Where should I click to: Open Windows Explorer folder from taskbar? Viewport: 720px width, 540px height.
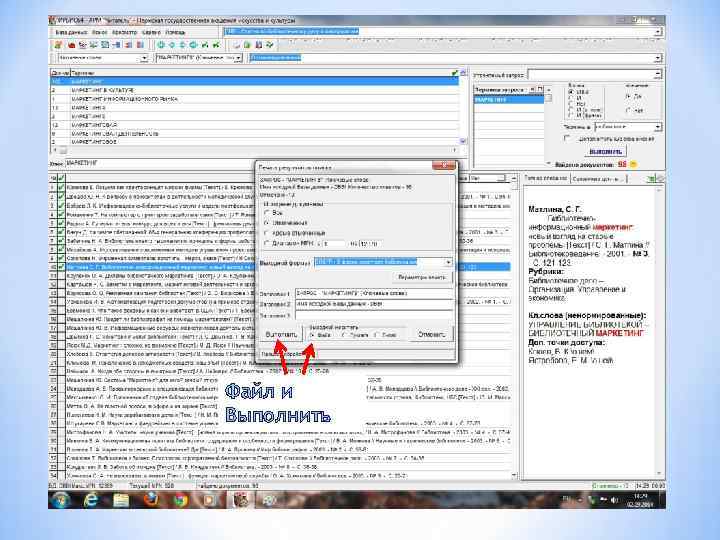(x=121, y=500)
